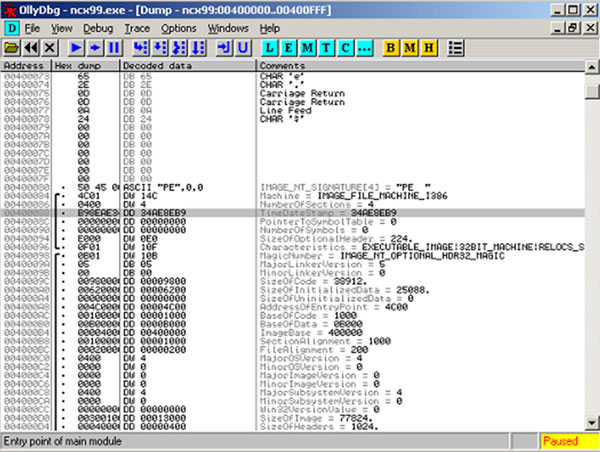600x452 pixels.
Task: Click the Paused status indicator
Action: click(x=569, y=441)
